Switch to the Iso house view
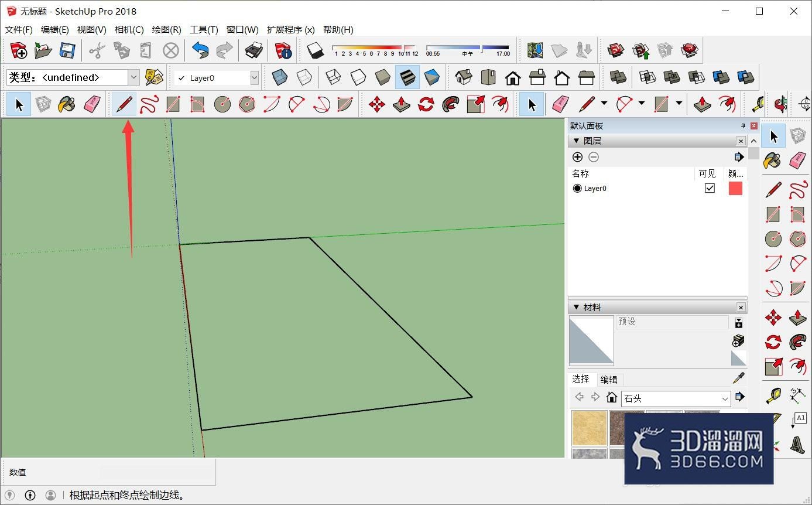The height and width of the screenshot is (505, 812). pos(463,77)
